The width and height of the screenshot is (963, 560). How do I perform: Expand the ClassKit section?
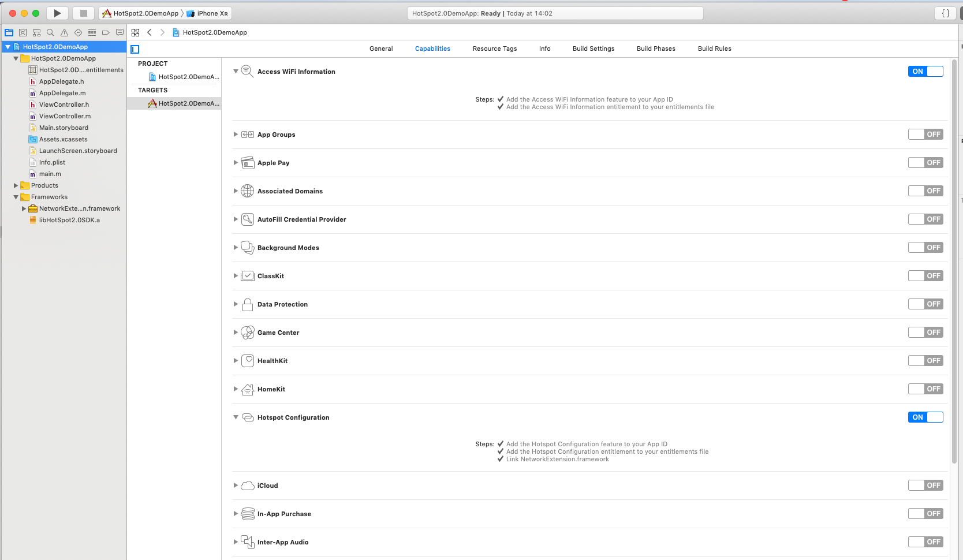236,276
